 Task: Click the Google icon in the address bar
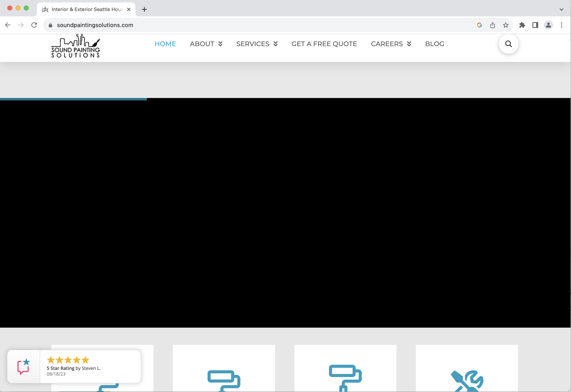tap(479, 25)
